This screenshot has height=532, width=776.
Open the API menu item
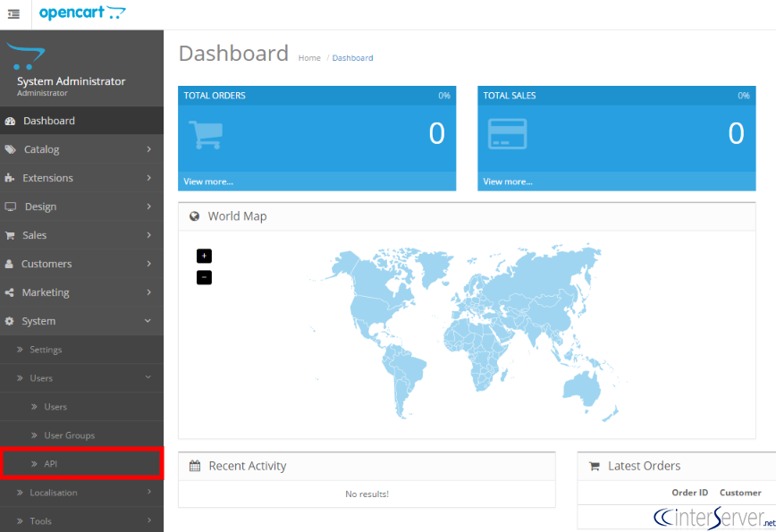pos(81,464)
